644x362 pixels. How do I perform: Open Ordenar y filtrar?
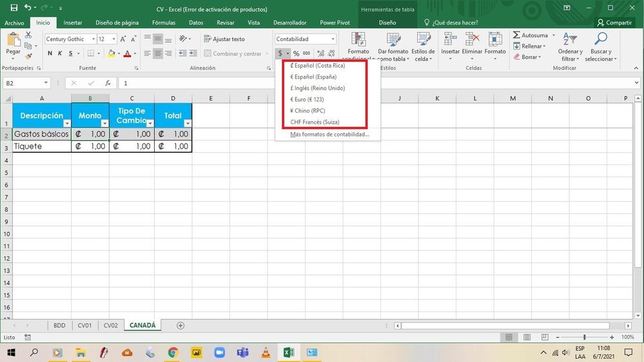point(570,46)
